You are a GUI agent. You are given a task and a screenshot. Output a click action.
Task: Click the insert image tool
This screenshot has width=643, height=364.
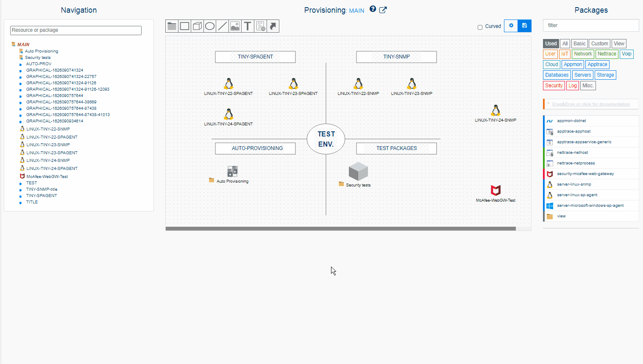pyautogui.click(x=235, y=26)
